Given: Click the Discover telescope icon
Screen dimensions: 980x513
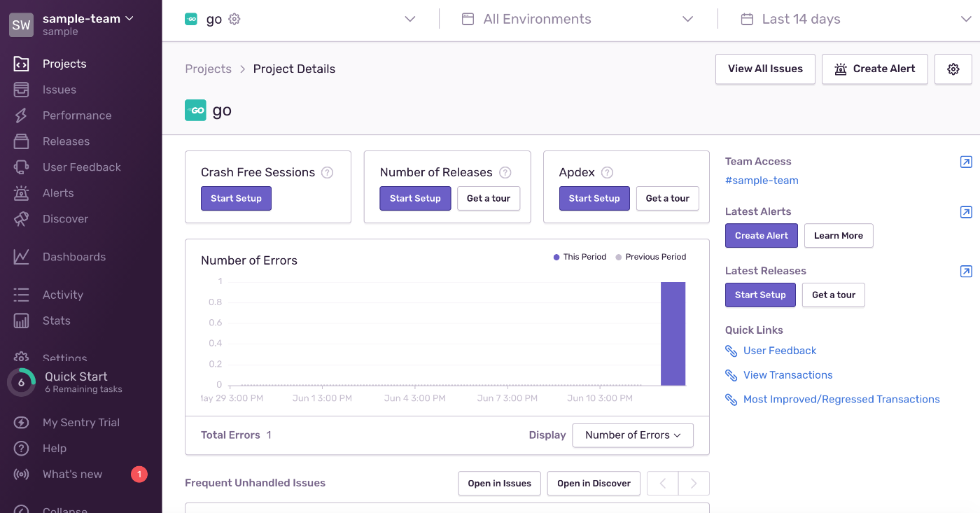Looking at the screenshot, I should pos(21,219).
